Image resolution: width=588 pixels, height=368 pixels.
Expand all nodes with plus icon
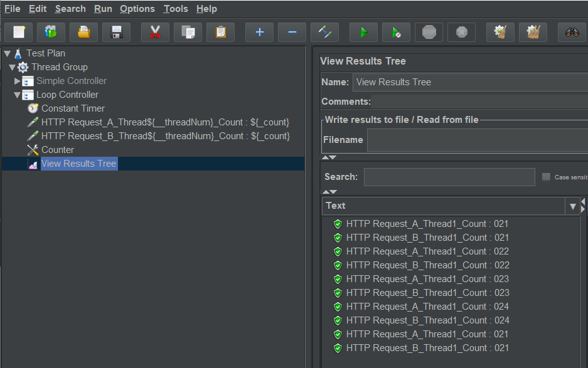(260, 32)
